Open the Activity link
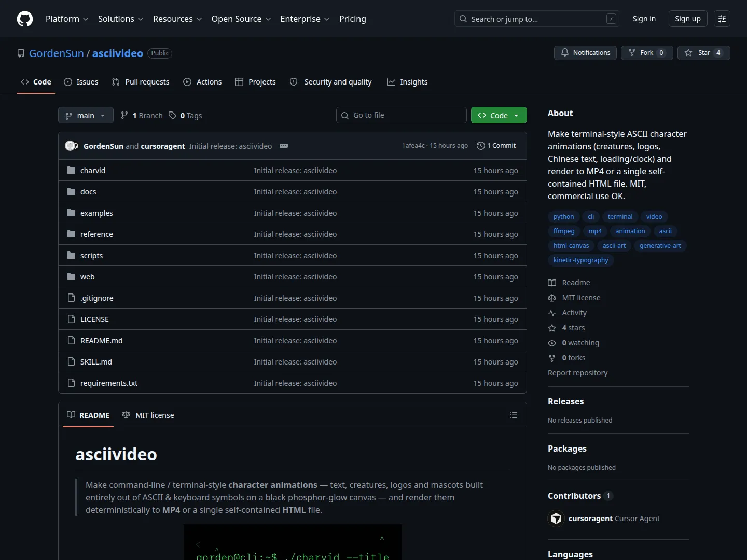The image size is (747, 560). click(x=568, y=313)
